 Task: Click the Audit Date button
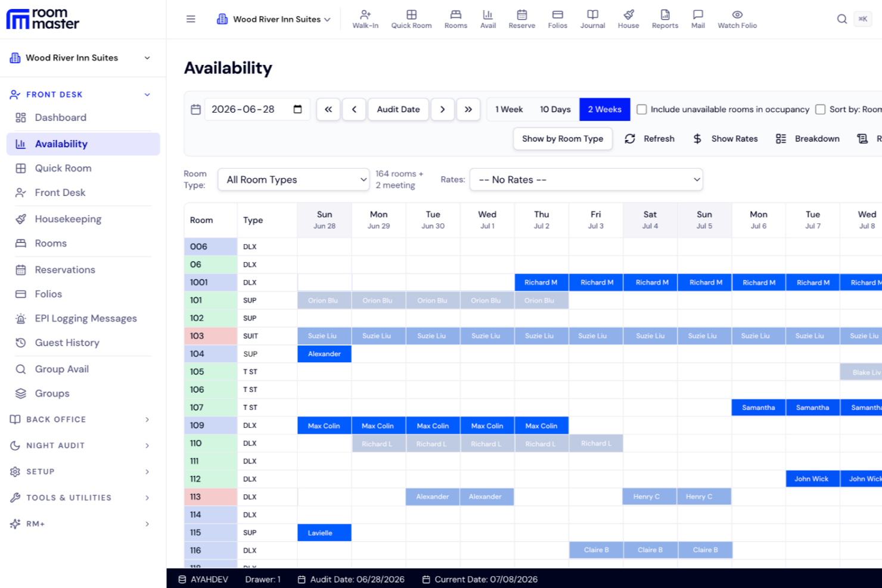point(398,110)
